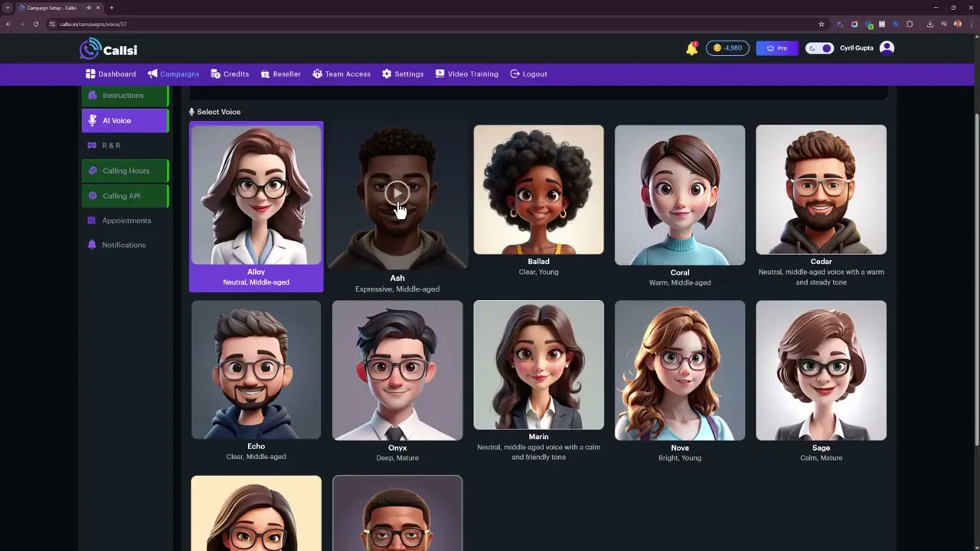Screen dimensions: 980x551
Task: Open the credits balance showing 4,980
Action: (727, 48)
